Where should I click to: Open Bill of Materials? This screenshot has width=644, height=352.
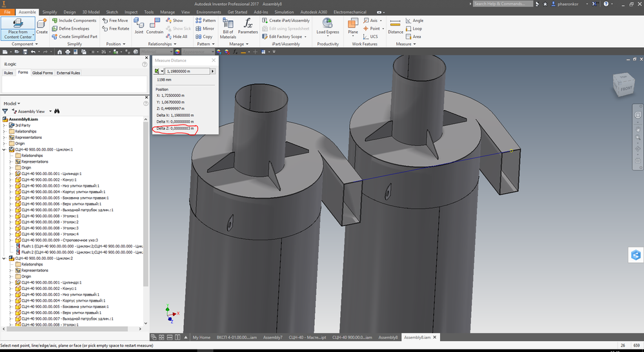point(228,28)
